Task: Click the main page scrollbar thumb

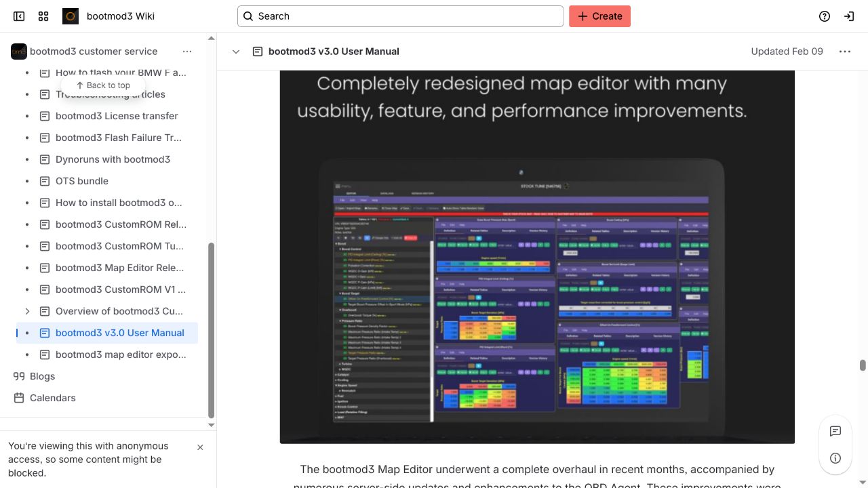Action: [863, 365]
